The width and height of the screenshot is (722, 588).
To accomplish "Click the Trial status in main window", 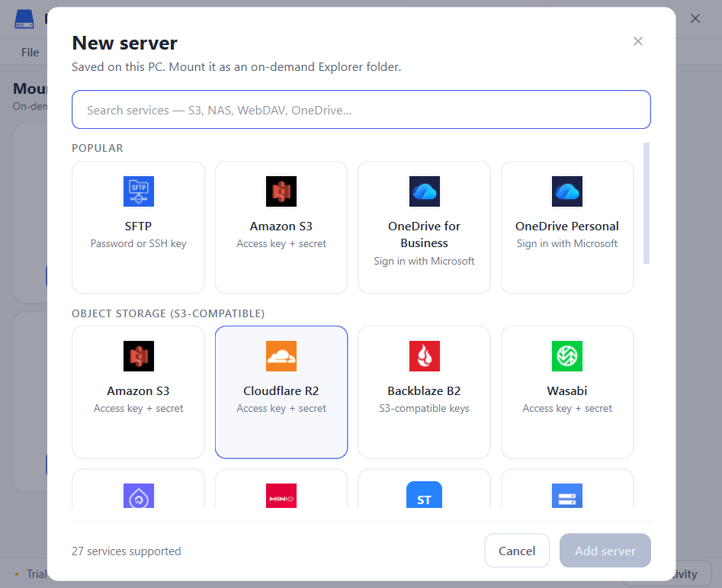I will point(37,574).
